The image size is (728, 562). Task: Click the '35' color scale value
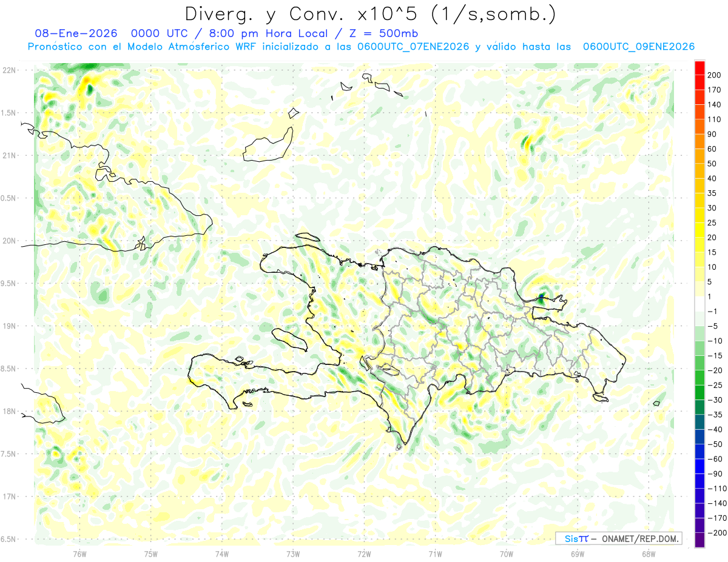click(x=713, y=193)
